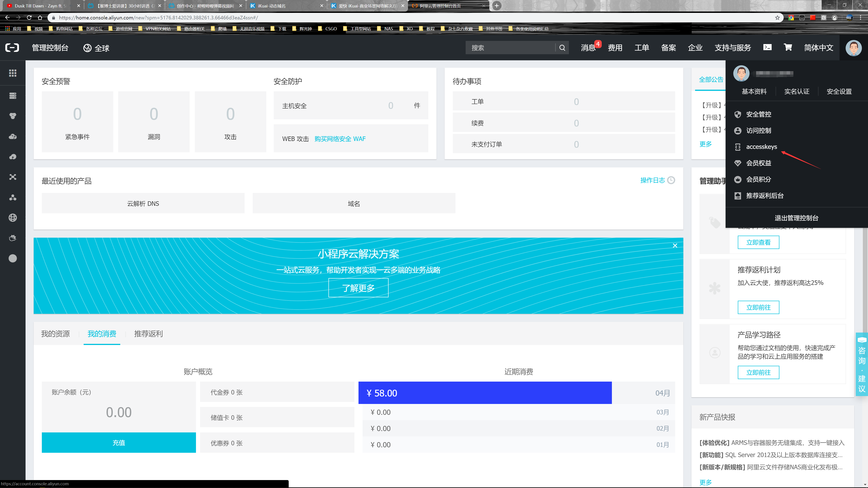Click the cluster nodes icon in left sidebar

point(12,197)
